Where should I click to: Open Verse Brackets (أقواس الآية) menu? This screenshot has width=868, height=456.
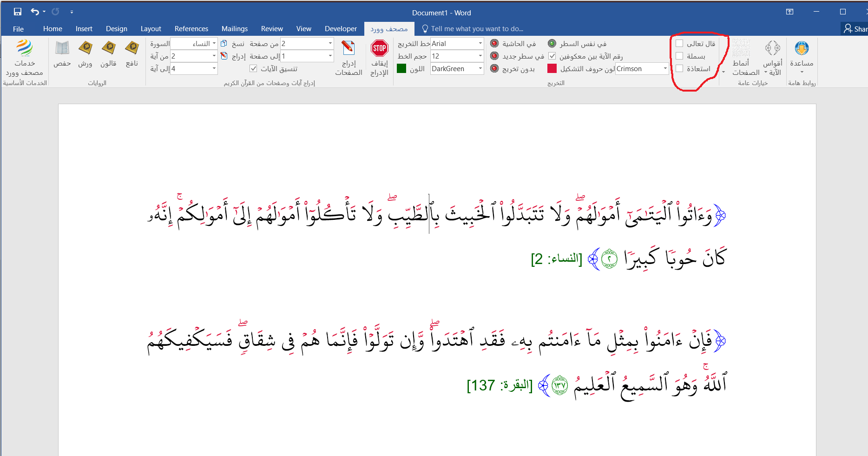[773, 58]
